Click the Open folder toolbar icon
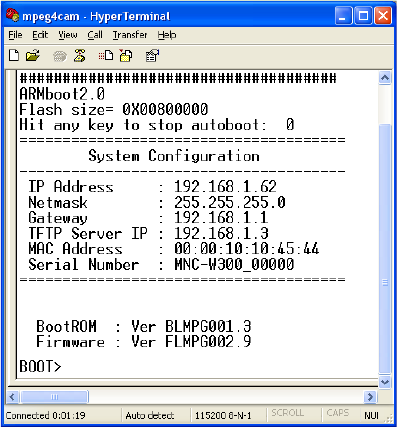The height and width of the screenshot is (427, 397). (33, 56)
